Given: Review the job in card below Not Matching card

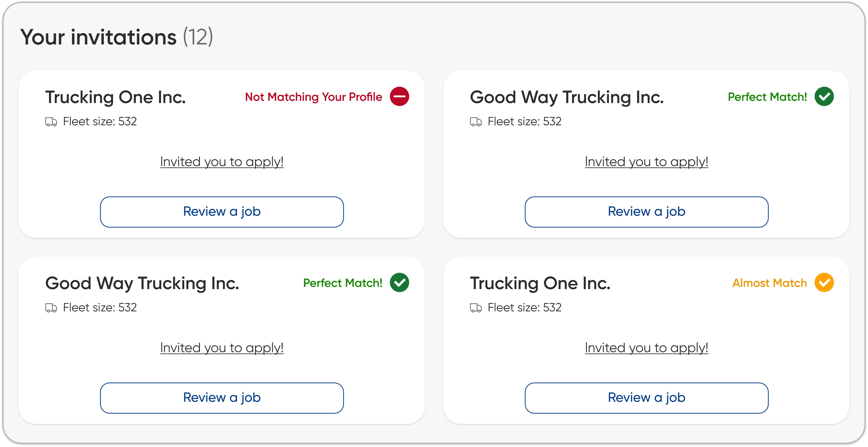Looking at the screenshot, I should (x=222, y=398).
